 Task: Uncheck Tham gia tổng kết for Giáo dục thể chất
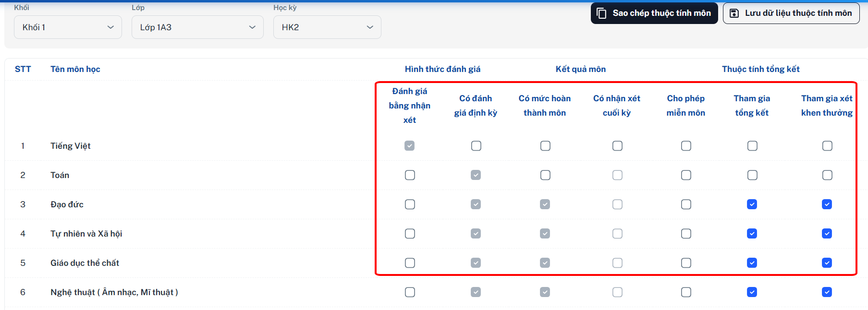coord(752,262)
